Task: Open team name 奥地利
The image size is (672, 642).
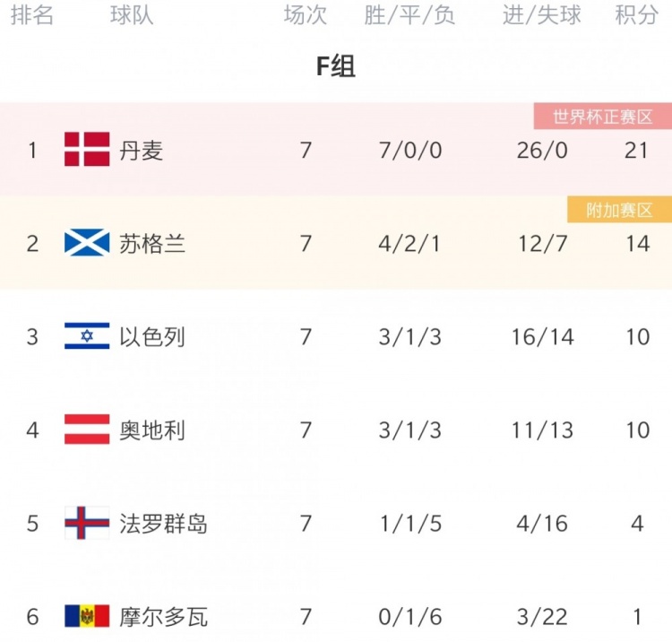Action: 152,430
